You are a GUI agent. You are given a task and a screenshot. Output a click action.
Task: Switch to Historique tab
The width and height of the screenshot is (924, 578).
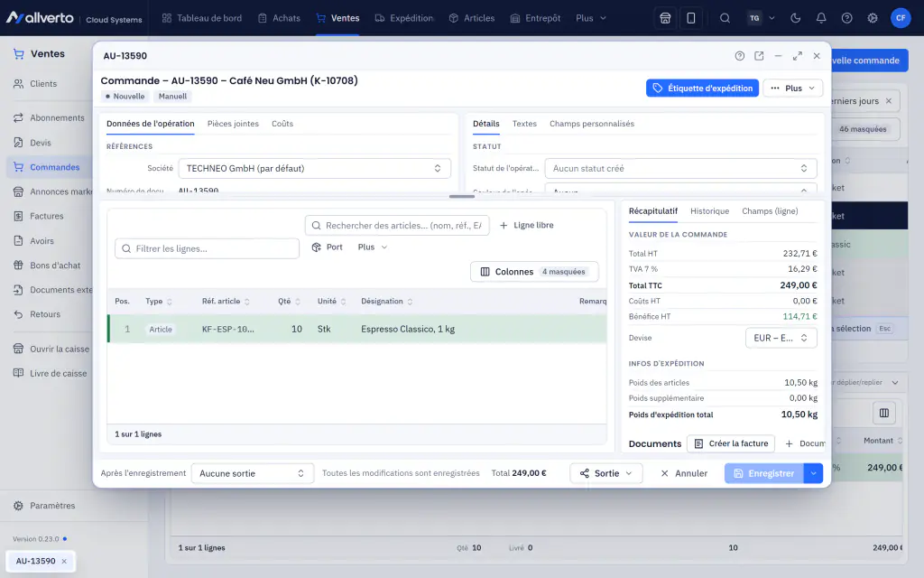point(709,211)
